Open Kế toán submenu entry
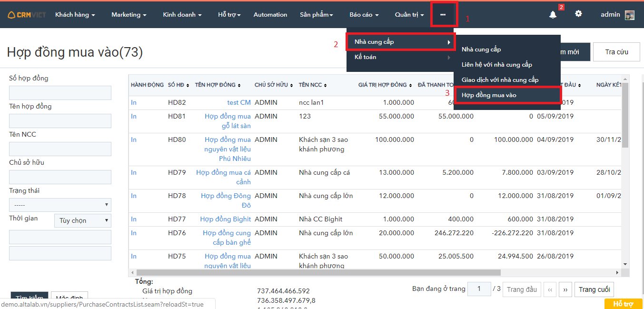 400,57
